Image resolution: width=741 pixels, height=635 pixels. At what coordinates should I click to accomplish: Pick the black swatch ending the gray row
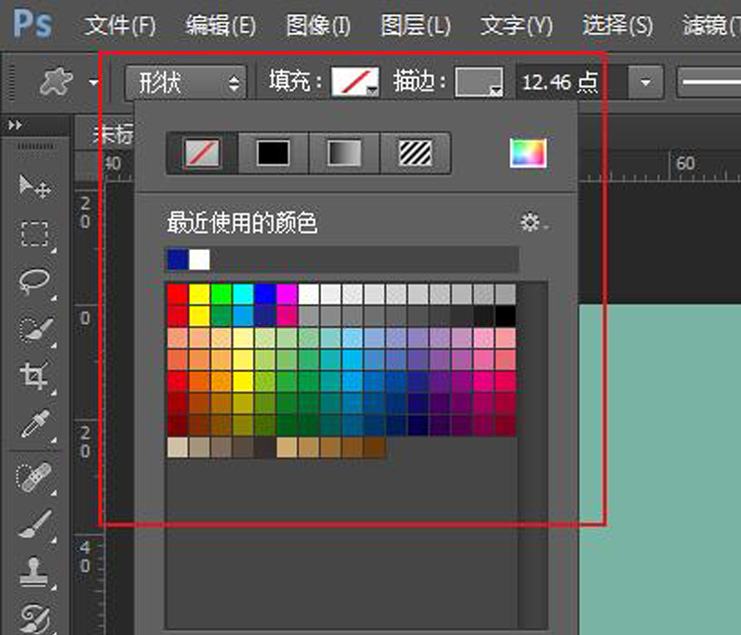[x=506, y=316]
